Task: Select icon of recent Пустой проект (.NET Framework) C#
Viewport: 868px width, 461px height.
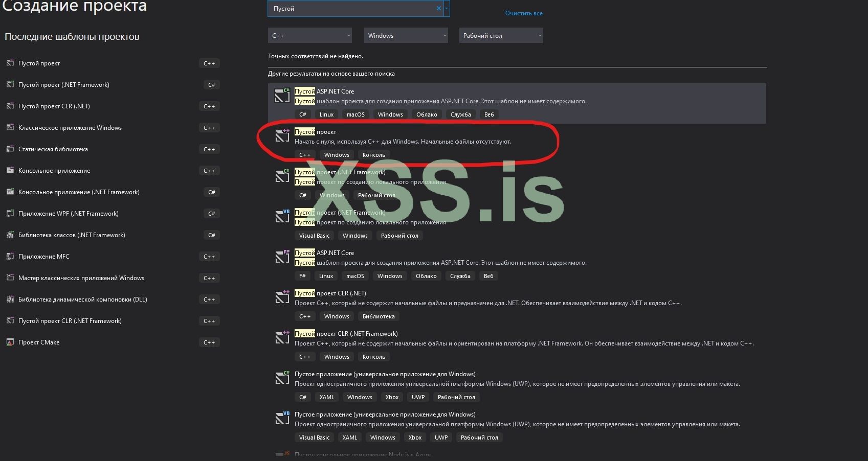Action: pyautogui.click(x=10, y=84)
